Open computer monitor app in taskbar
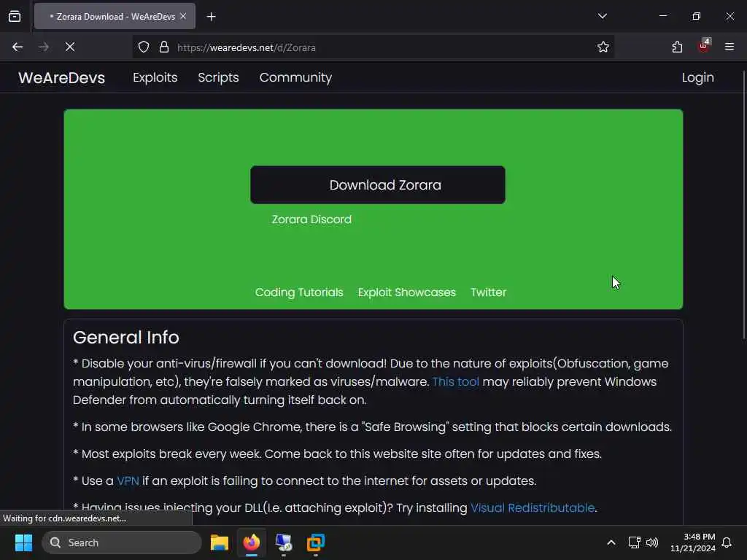This screenshot has height=560, width=747. click(x=284, y=542)
